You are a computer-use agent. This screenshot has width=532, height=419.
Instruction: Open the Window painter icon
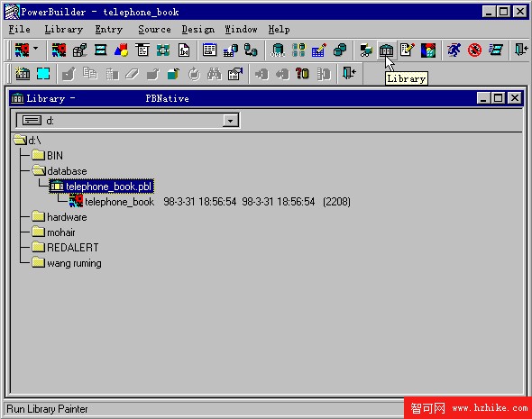100,50
